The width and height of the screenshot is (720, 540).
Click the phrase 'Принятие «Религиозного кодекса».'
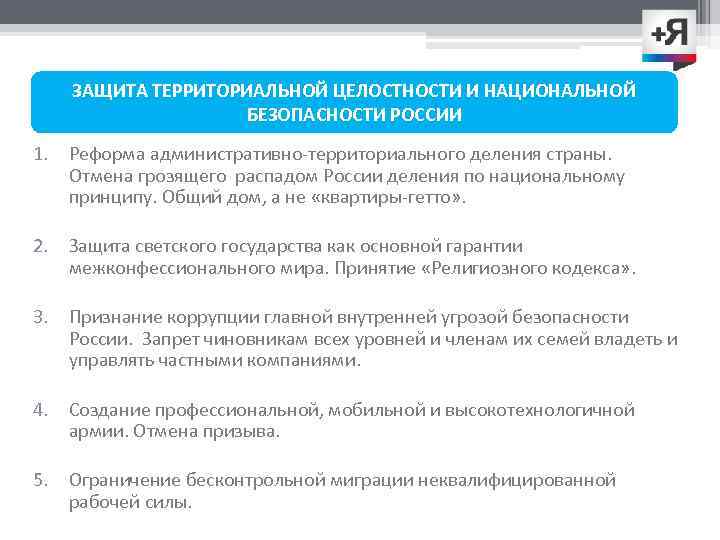484,268
